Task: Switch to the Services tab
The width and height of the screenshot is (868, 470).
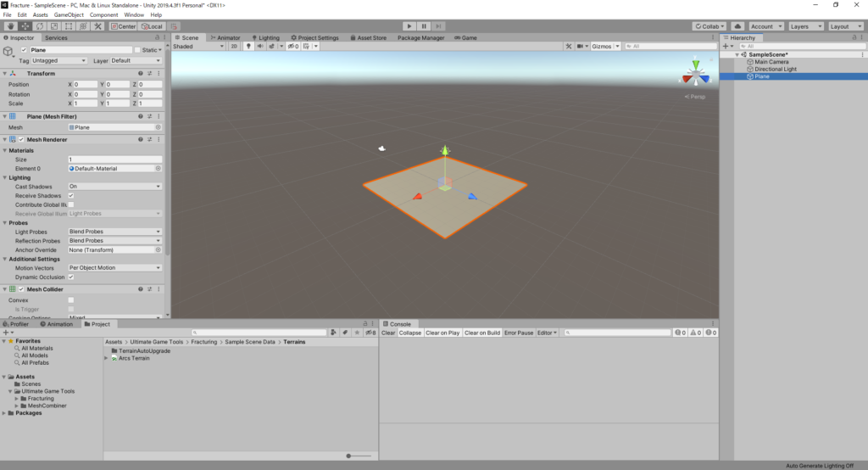Action: click(56, 37)
